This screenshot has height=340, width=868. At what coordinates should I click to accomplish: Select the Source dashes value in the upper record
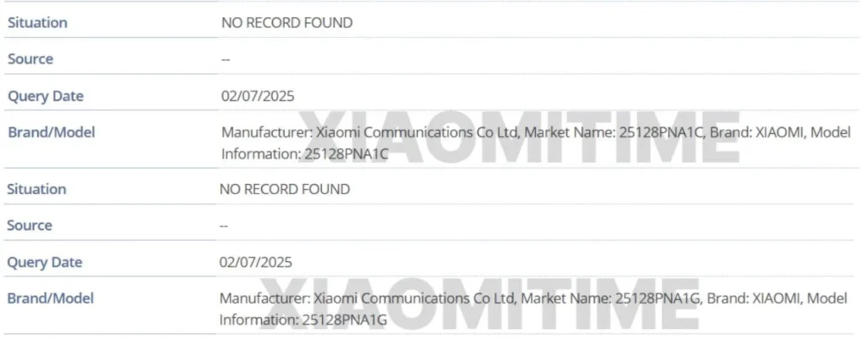(225, 60)
